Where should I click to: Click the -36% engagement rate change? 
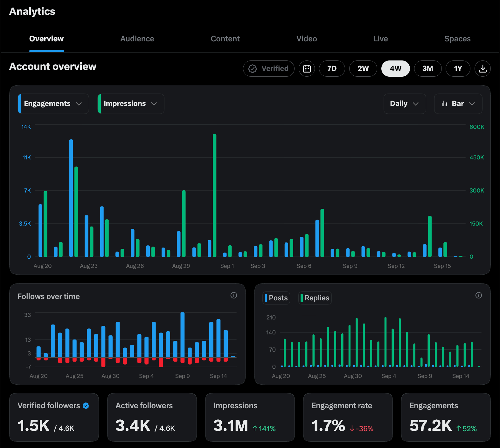coord(361,429)
